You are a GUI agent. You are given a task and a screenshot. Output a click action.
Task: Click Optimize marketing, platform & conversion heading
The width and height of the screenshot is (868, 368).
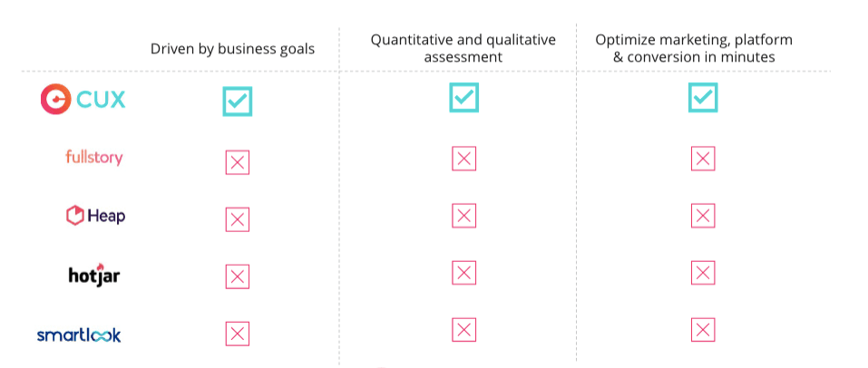pos(694,48)
